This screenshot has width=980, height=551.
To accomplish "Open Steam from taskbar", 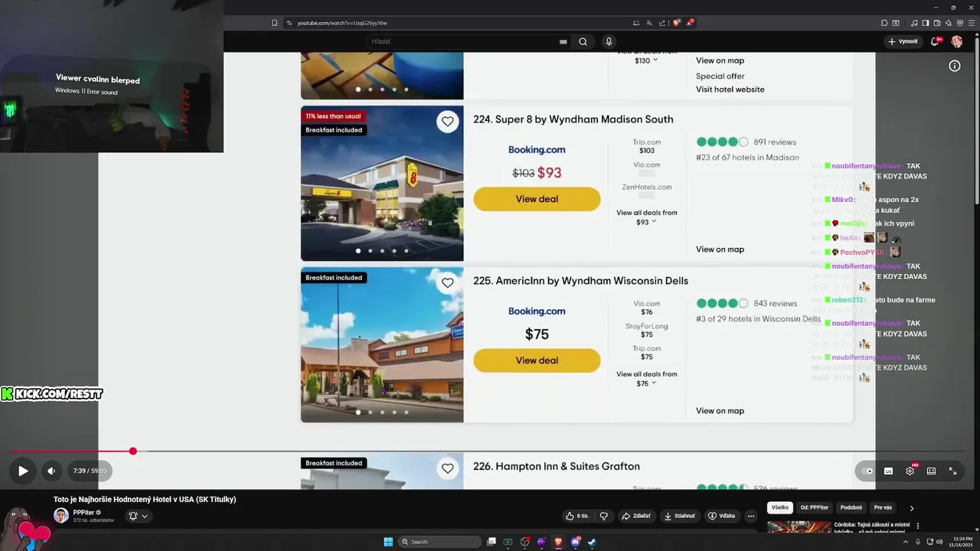I will click(592, 542).
